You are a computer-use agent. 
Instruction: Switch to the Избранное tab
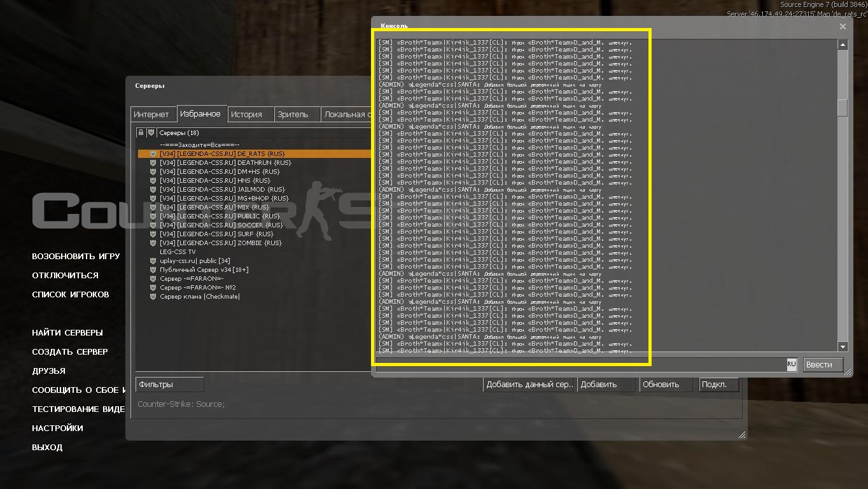point(200,113)
